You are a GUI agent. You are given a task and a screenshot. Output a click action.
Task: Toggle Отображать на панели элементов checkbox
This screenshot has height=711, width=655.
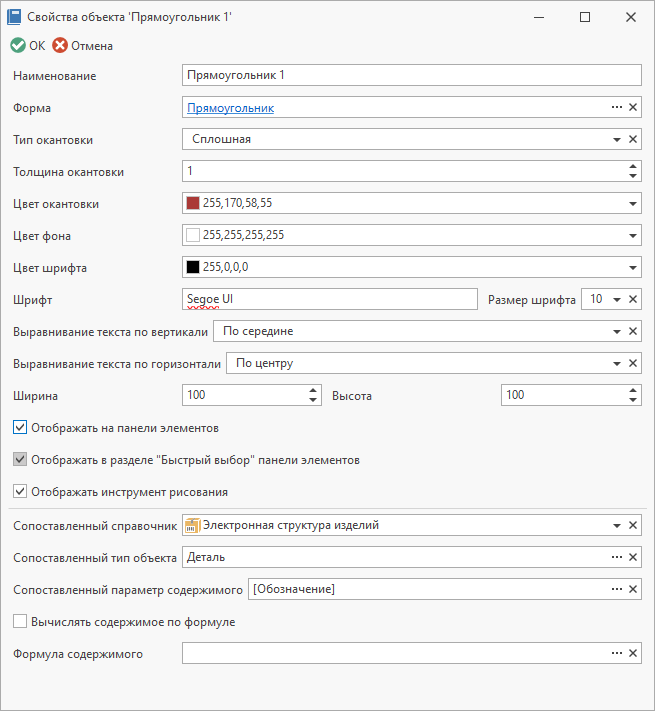click(x=20, y=428)
